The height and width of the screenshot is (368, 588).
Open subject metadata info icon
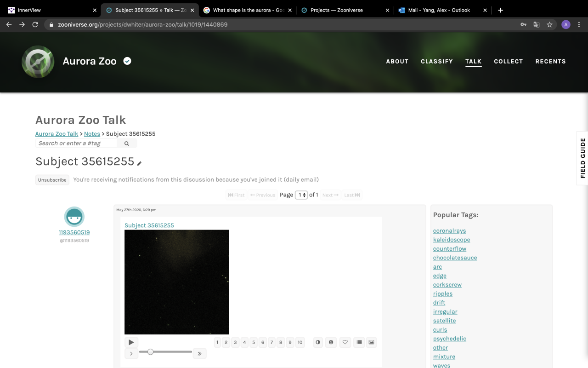[331, 342]
